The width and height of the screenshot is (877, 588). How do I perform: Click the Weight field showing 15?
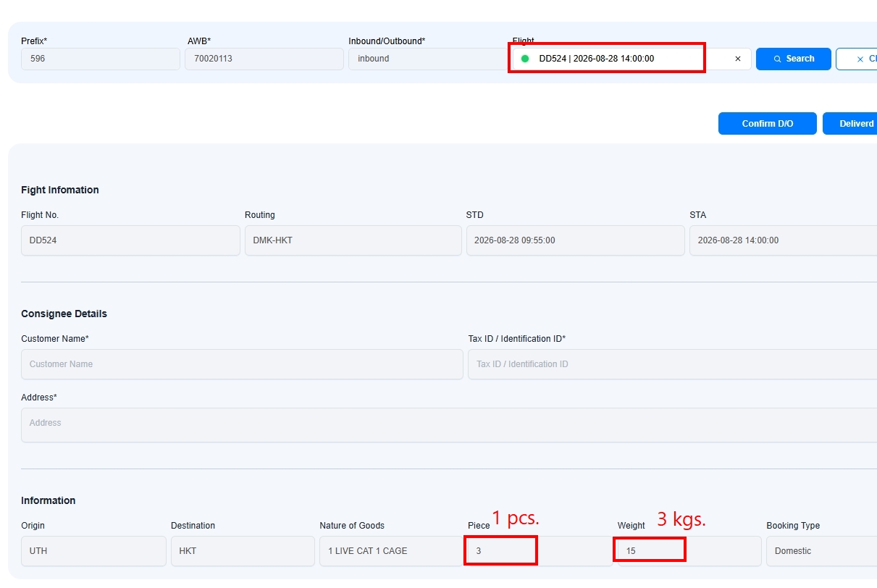[689, 551]
